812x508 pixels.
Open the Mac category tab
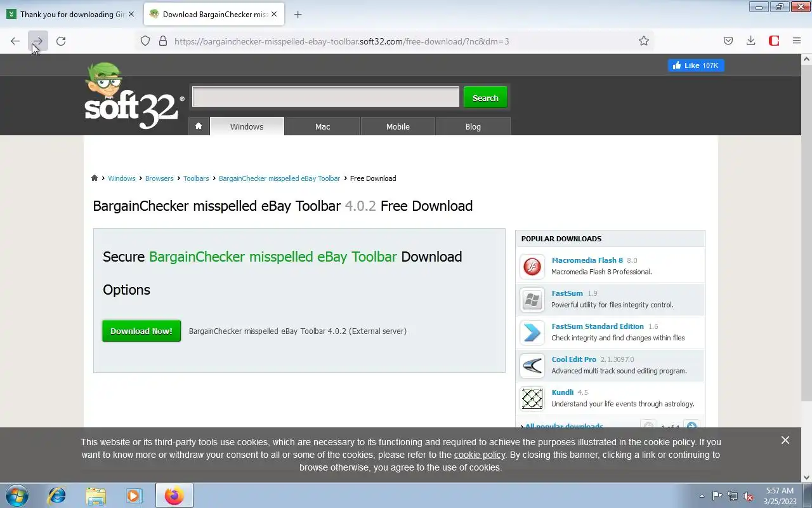(x=322, y=126)
